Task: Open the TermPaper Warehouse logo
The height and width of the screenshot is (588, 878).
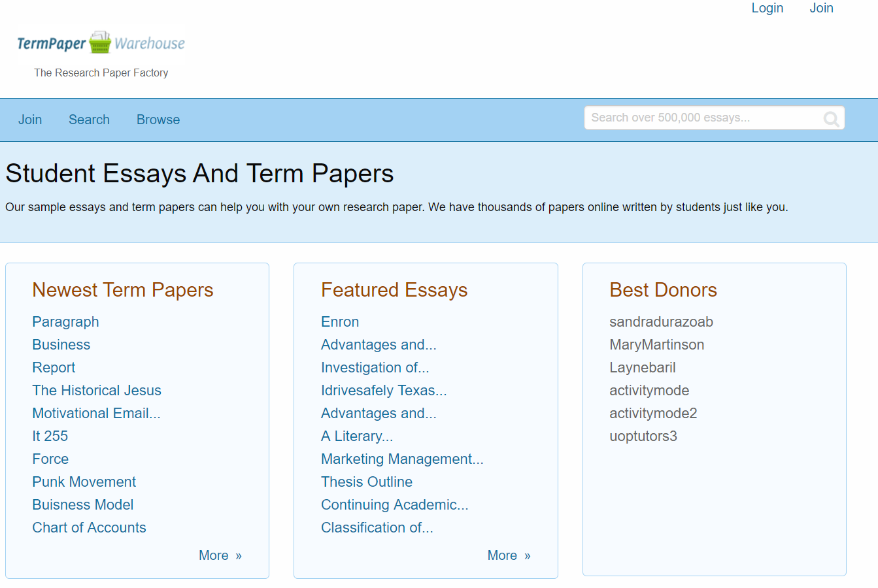Action: (101, 43)
